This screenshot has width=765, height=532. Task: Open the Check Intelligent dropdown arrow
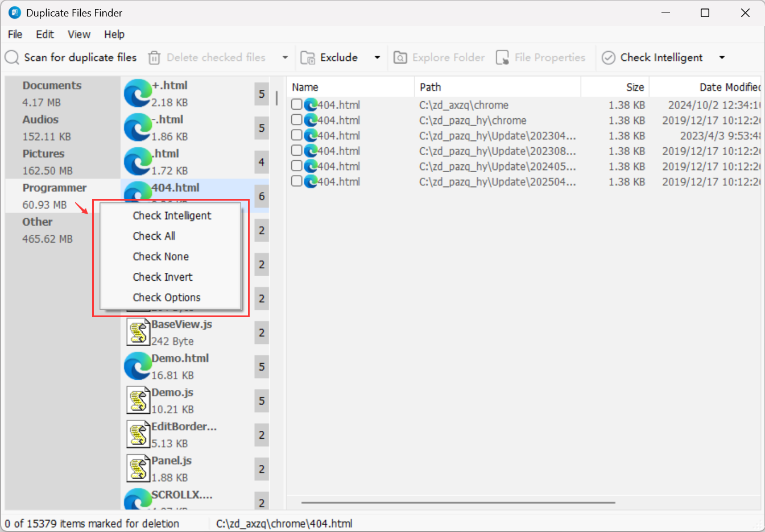[x=721, y=57]
